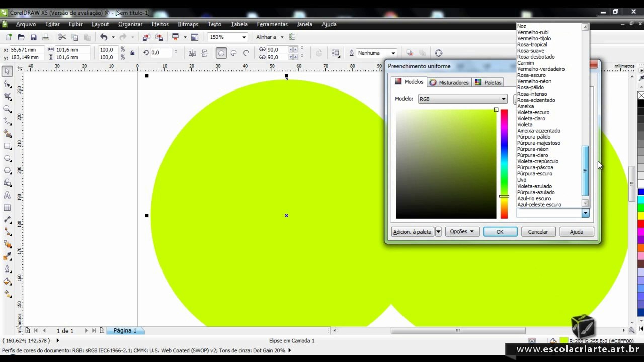Select the Pick tool in the toolbox
Image resolution: width=644 pixels, height=362 pixels.
coord(7,72)
